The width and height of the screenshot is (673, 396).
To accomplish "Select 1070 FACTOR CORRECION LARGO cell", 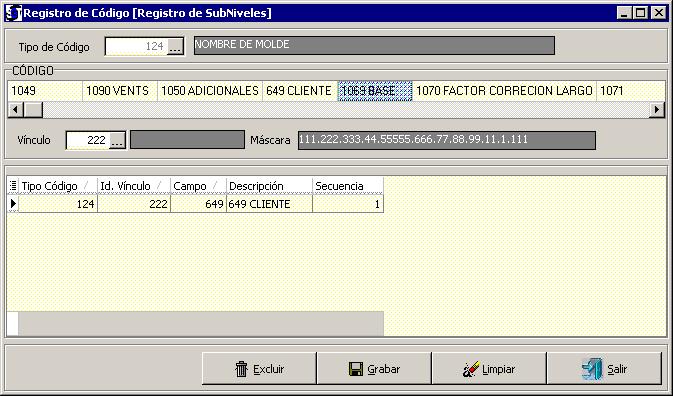I will point(504,91).
